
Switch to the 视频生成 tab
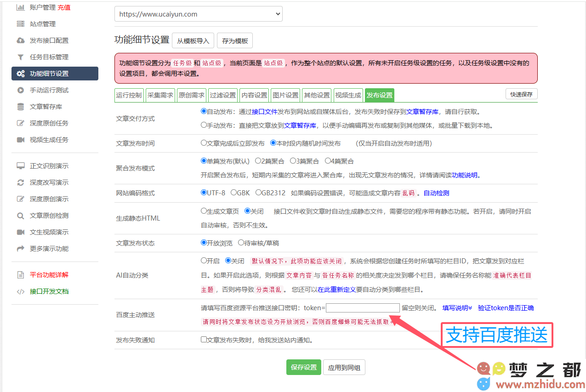pyautogui.click(x=348, y=95)
